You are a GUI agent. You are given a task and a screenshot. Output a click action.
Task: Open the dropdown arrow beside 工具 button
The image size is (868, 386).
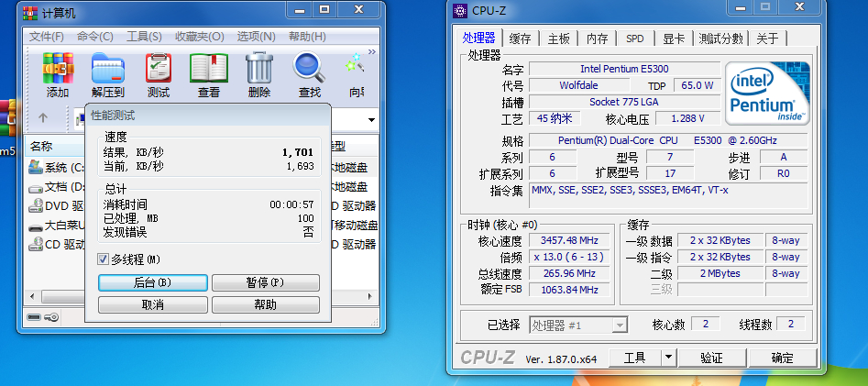[669, 358]
